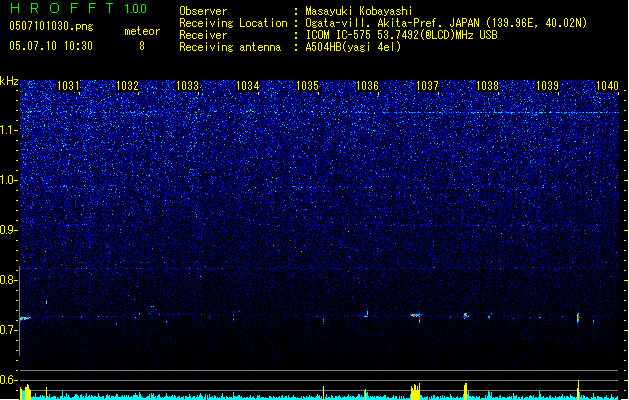The image size is (629, 400).
Task: Click the 1038 time axis marker
Action: tap(487, 86)
